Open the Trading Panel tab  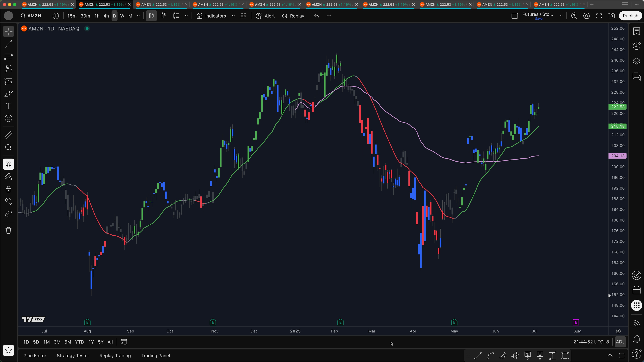[155, 355]
